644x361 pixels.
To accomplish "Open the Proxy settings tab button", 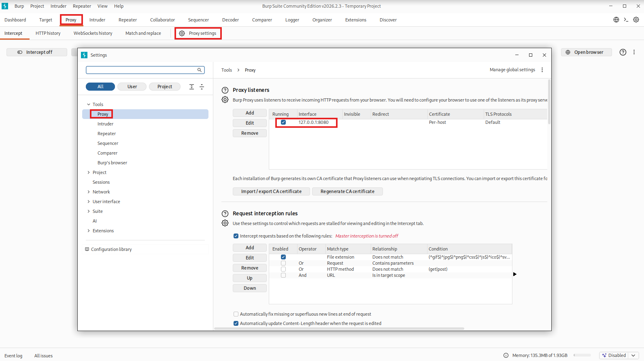I will [x=198, y=33].
